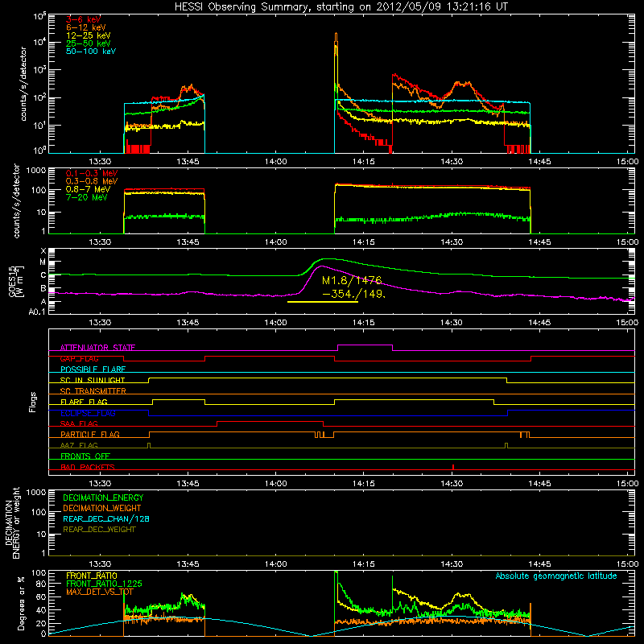Click the FRONTS_OFF flag label
The image size is (644, 644).
(x=85, y=456)
